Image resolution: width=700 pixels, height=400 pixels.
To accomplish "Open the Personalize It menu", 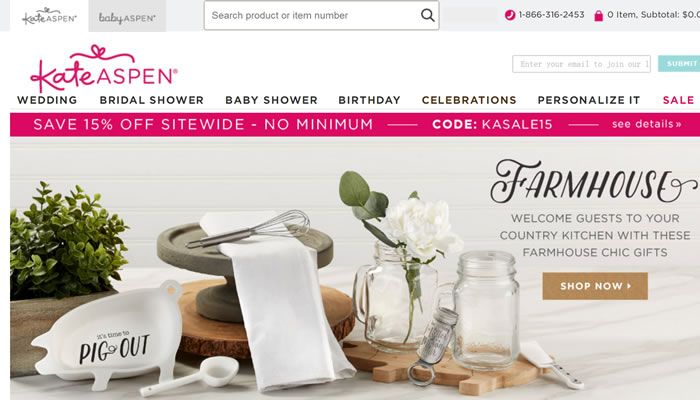I will (x=589, y=100).
